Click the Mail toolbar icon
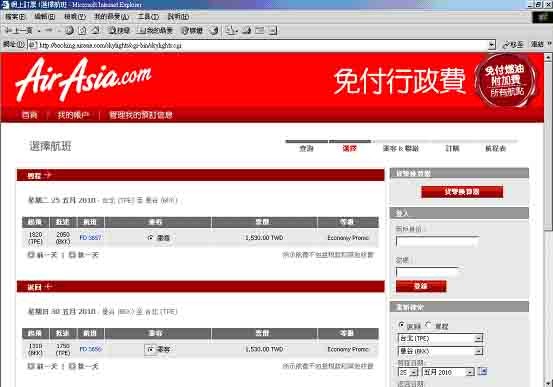The width and height of the screenshot is (553, 387). tap(230, 30)
